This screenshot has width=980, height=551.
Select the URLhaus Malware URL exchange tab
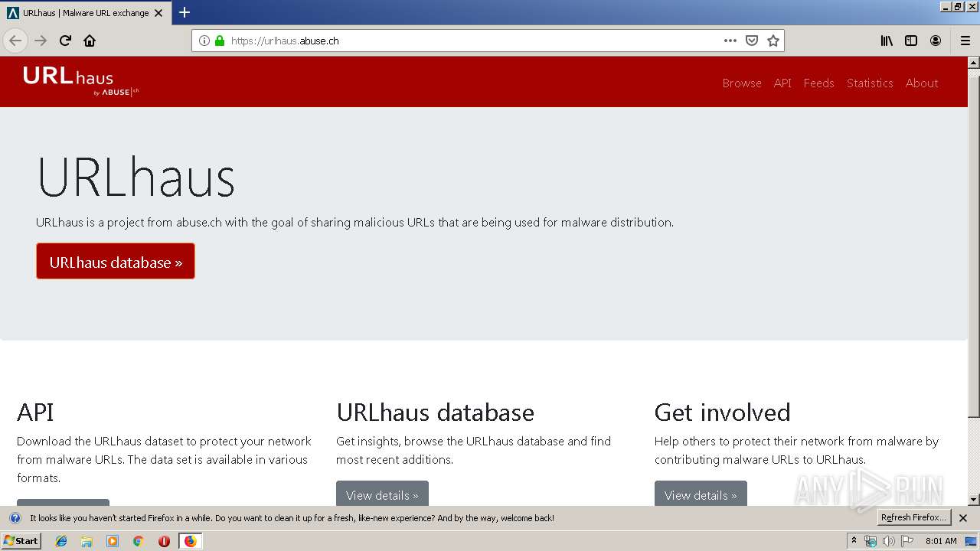84,12
